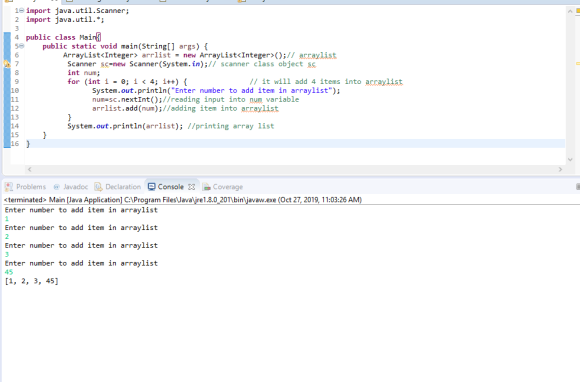
Task: Click console output "[1, 2, 3, 45]"
Action: [31, 281]
